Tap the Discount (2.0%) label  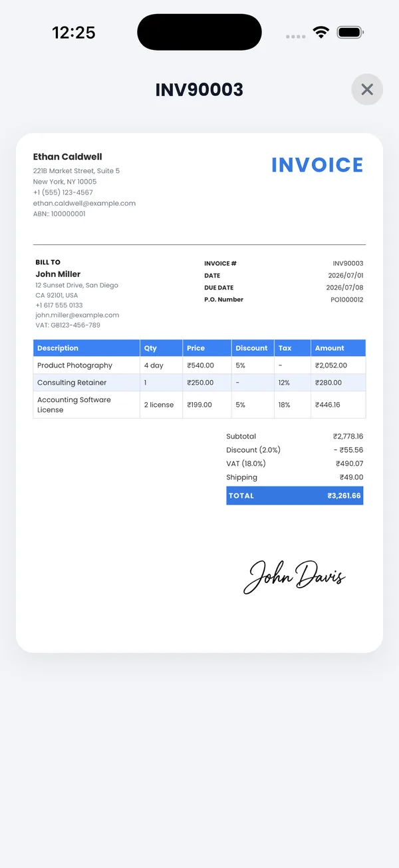tap(252, 450)
